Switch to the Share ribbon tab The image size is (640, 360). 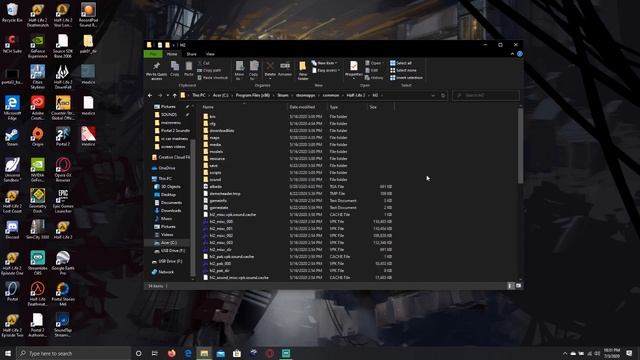click(191, 54)
